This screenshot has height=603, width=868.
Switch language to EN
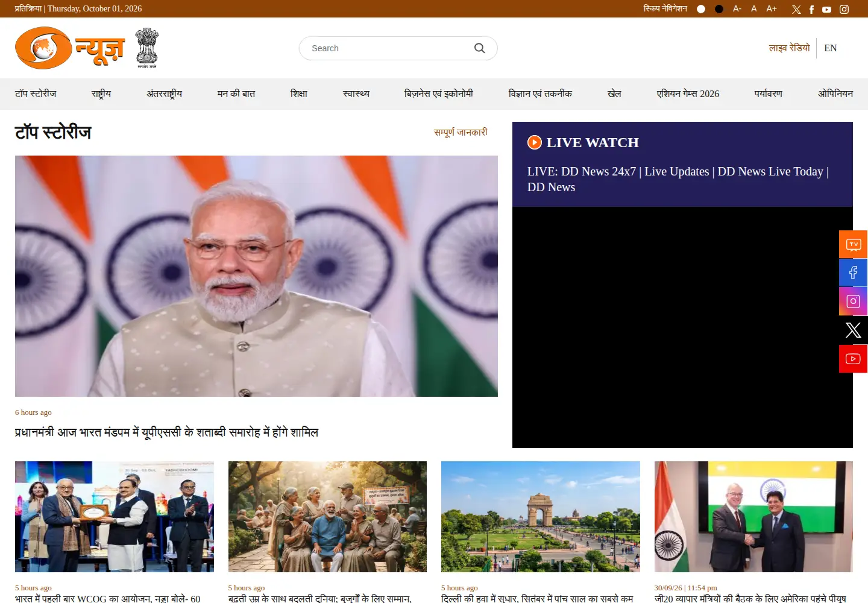point(830,48)
